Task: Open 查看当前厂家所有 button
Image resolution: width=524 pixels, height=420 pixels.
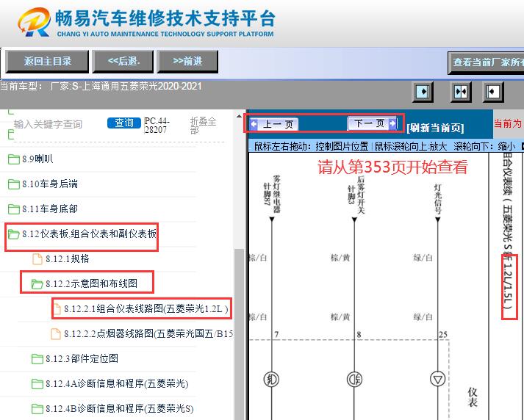Action: [486, 62]
